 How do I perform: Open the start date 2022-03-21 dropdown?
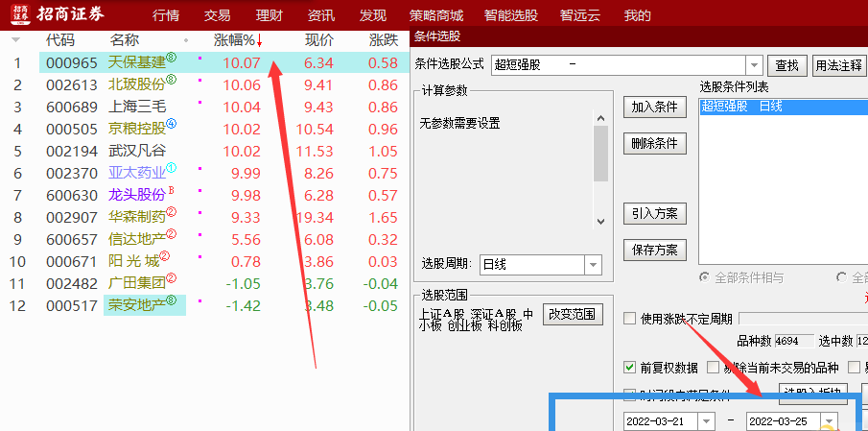[706, 421]
